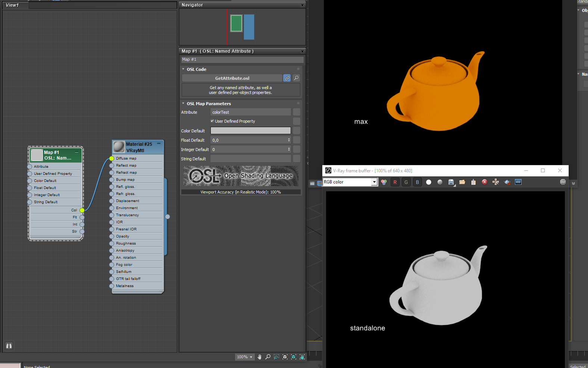
Task: Toggle blue channel in V-Ray frame buffer
Action: 417,182
